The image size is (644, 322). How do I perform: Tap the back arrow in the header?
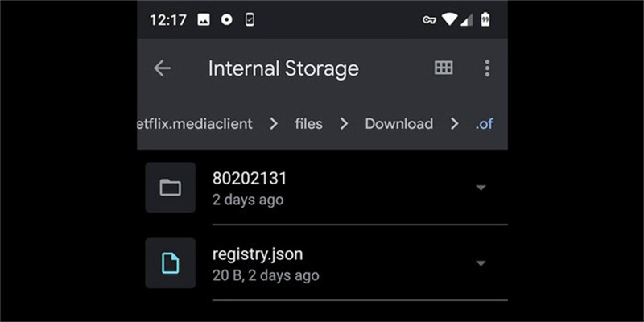point(163,68)
